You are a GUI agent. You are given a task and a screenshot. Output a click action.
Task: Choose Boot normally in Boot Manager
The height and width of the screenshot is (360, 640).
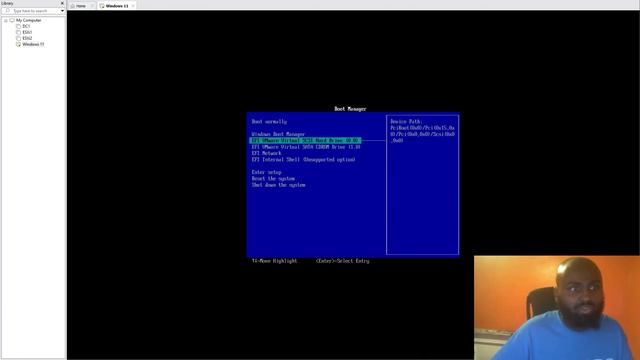[x=269, y=122]
